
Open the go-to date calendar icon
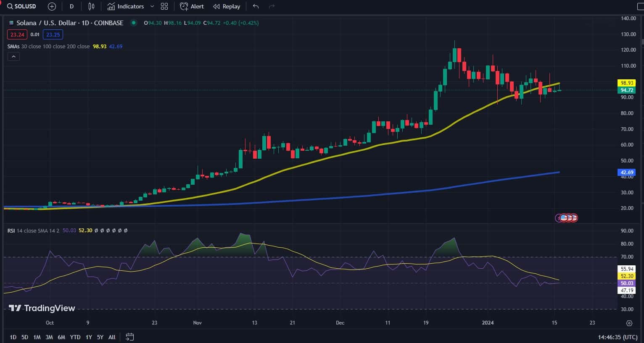(x=130, y=337)
